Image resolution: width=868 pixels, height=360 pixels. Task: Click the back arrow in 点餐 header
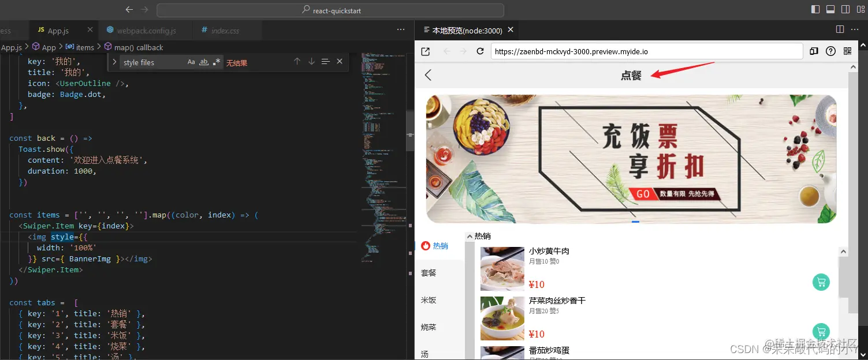coord(428,75)
